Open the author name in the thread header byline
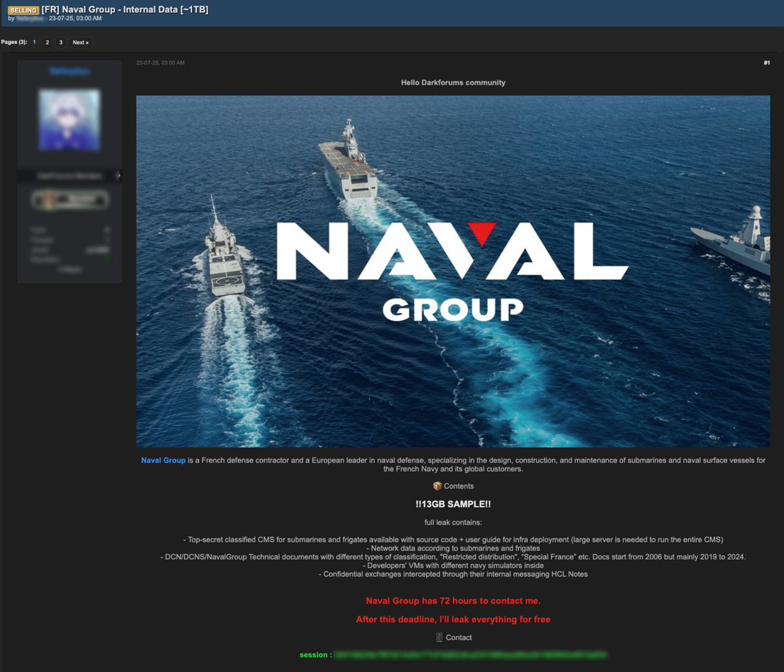The image size is (784, 672). [x=30, y=18]
